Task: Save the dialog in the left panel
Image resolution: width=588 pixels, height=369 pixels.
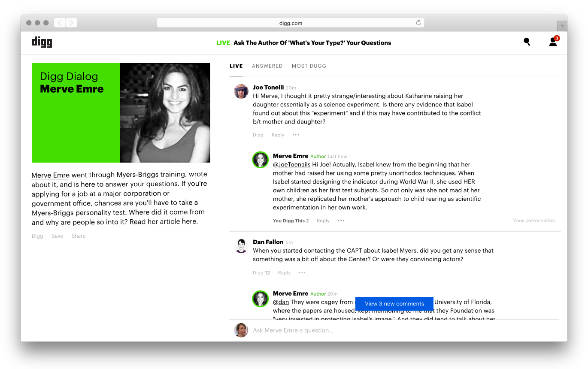Action: coord(57,236)
